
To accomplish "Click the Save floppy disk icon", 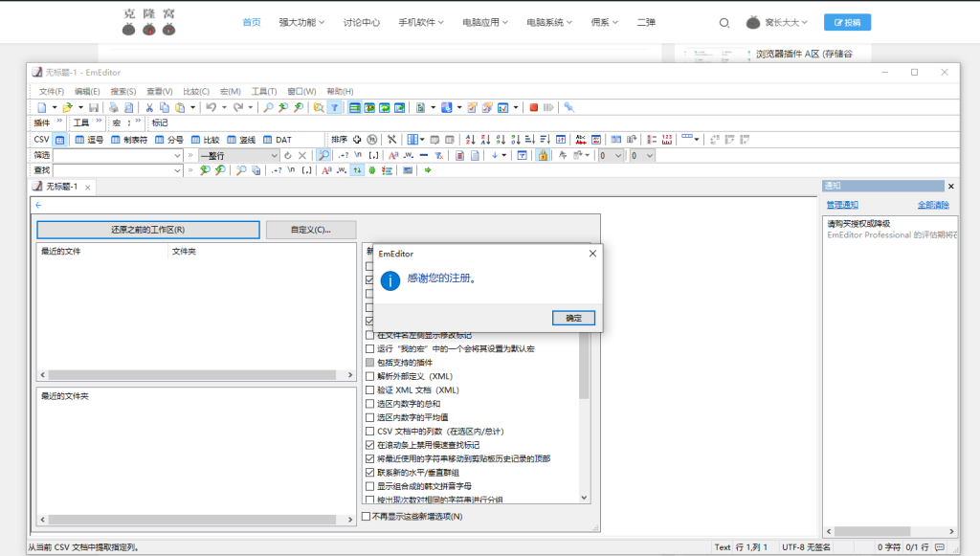I will pos(94,107).
